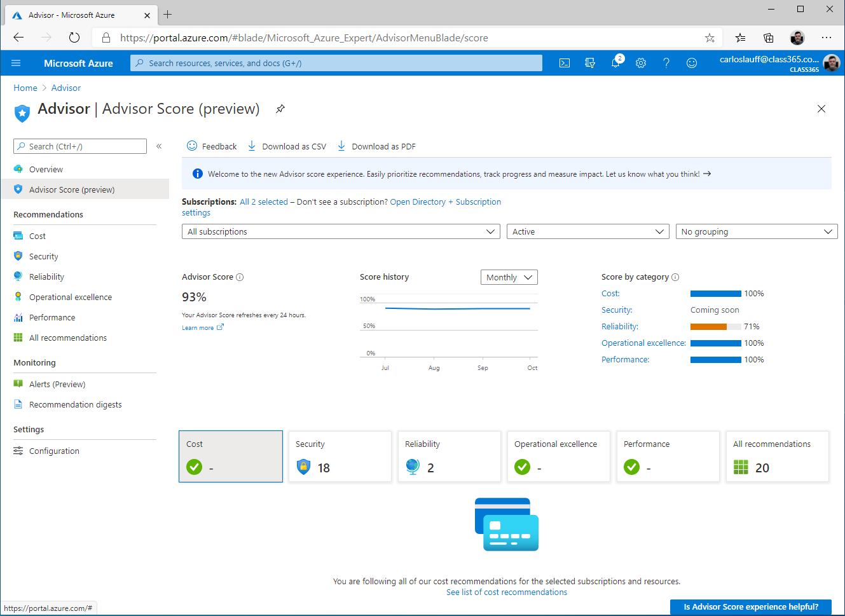Open the Azure portal hamburger menu
845x616 pixels.
(17, 63)
